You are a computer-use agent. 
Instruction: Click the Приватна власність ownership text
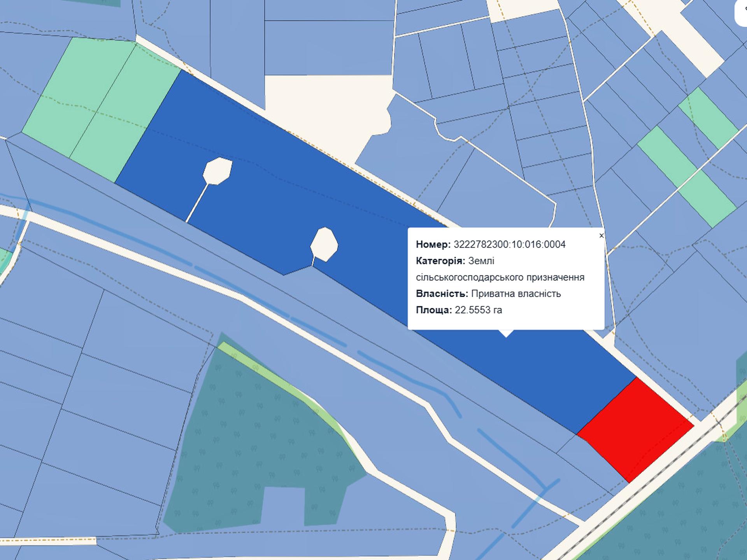tap(516, 294)
